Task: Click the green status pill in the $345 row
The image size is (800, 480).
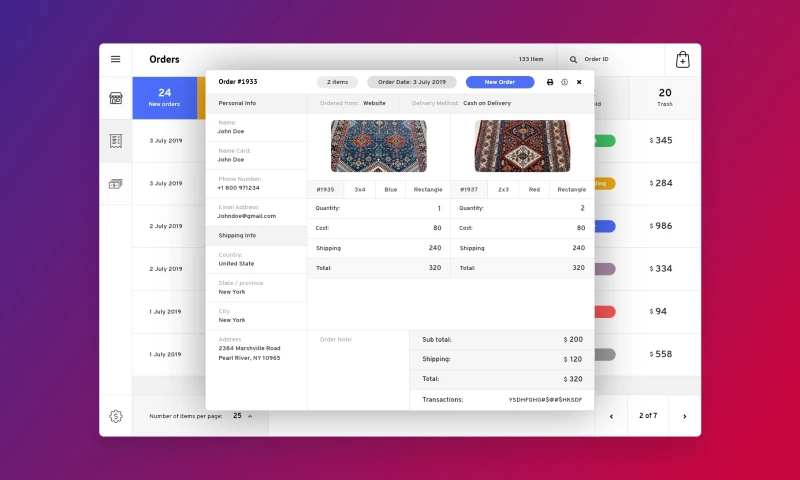Action: point(605,141)
